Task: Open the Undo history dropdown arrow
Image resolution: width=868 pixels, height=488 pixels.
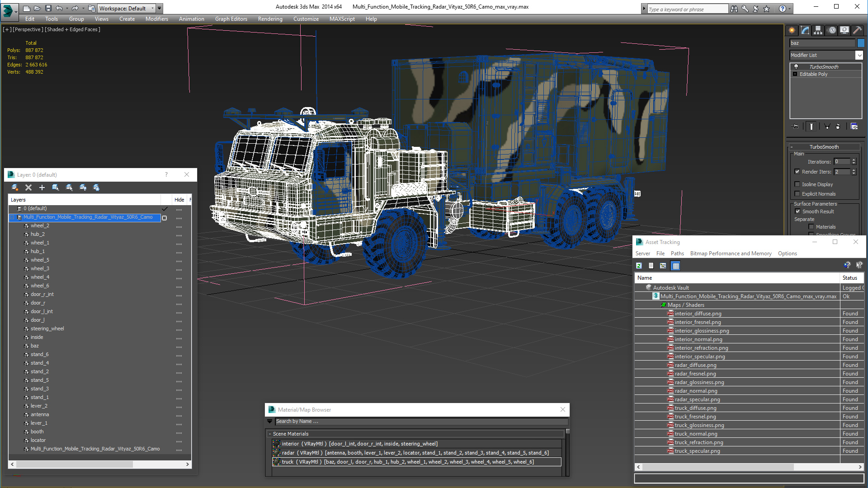Action: [67, 8]
